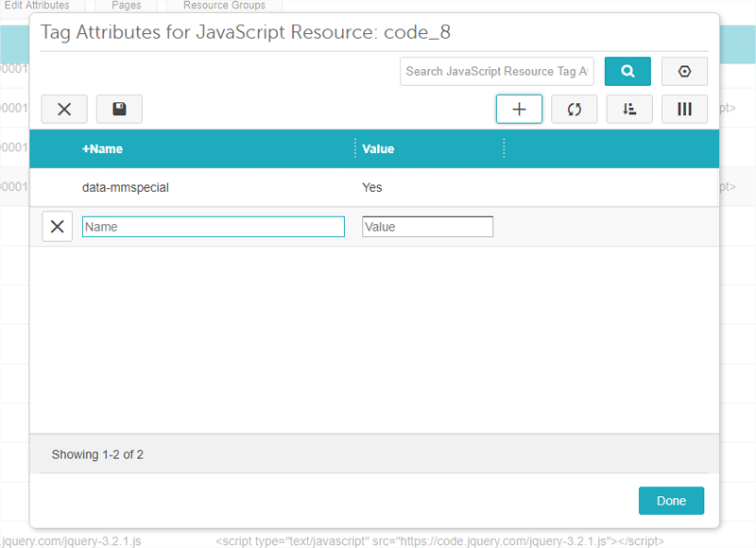Click the X cancel button in toolbar
Viewport: 756px width, 548px height.
64,109
